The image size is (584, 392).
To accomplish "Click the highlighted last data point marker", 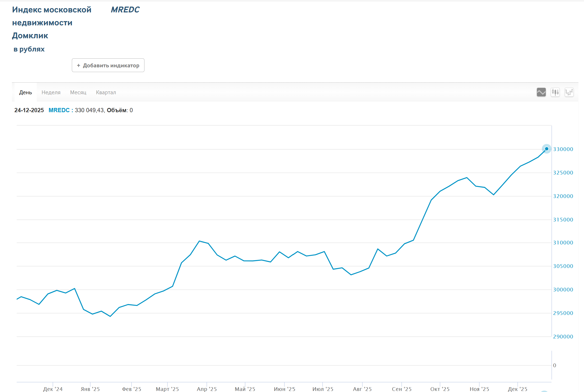I will tap(546, 149).
